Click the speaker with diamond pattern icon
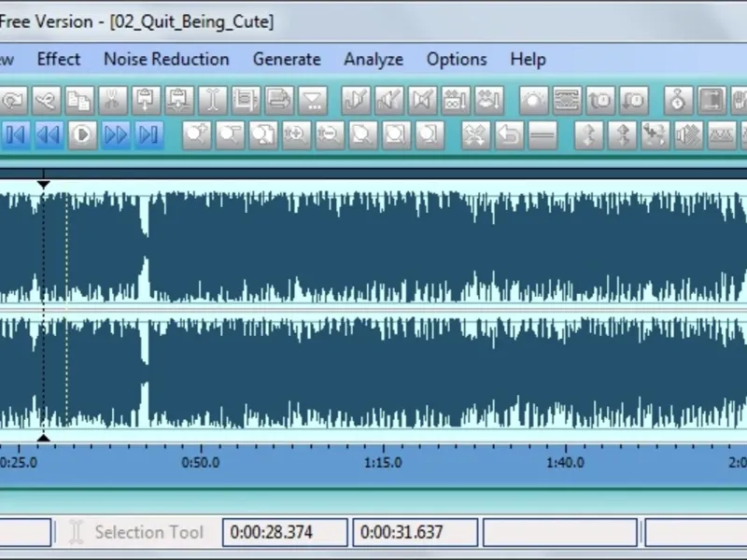 (689, 135)
